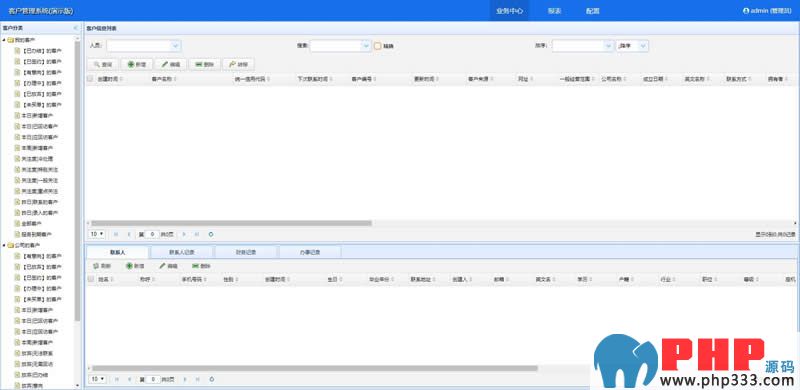Open 配置 in top navigation
Viewport: 800px width, 390px height.
592,11
